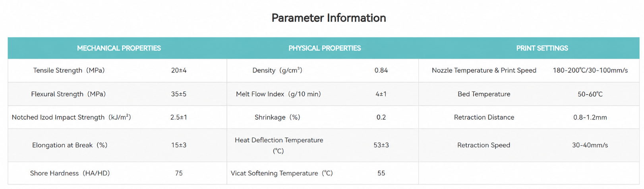The width and height of the screenshot is (644, 189).
Task: Select the PRINT SETTINGS column header
Action: point(542,48)
